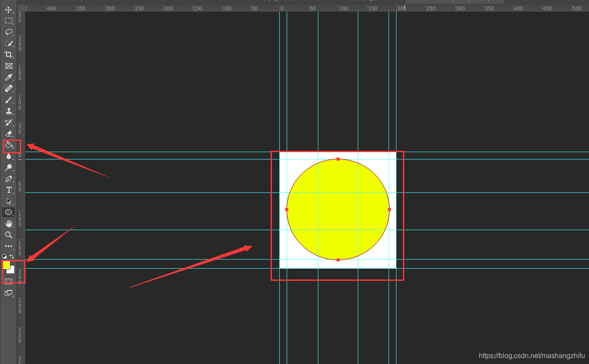
Task: Select the Ellipse shape tool
Action: [x=8, y=212]
